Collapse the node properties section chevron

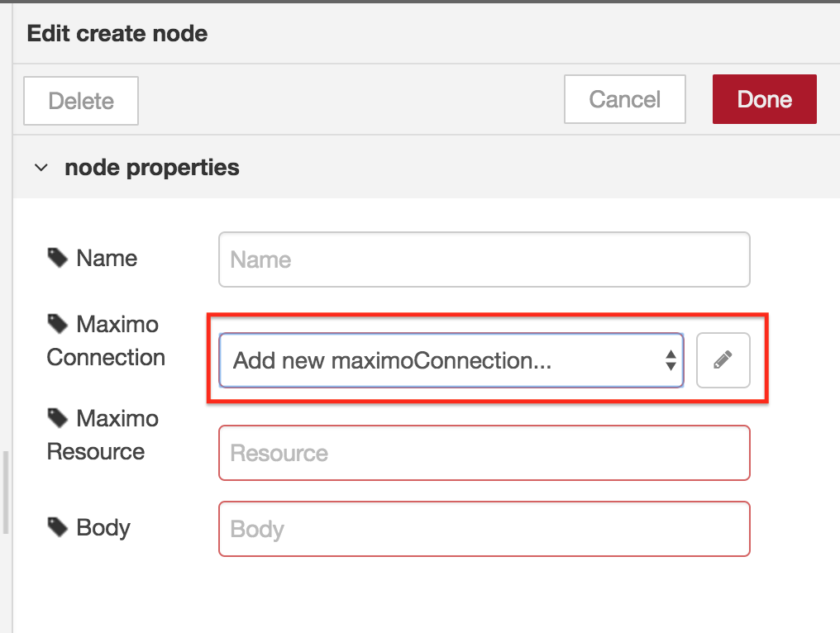(x=41, y=168)
